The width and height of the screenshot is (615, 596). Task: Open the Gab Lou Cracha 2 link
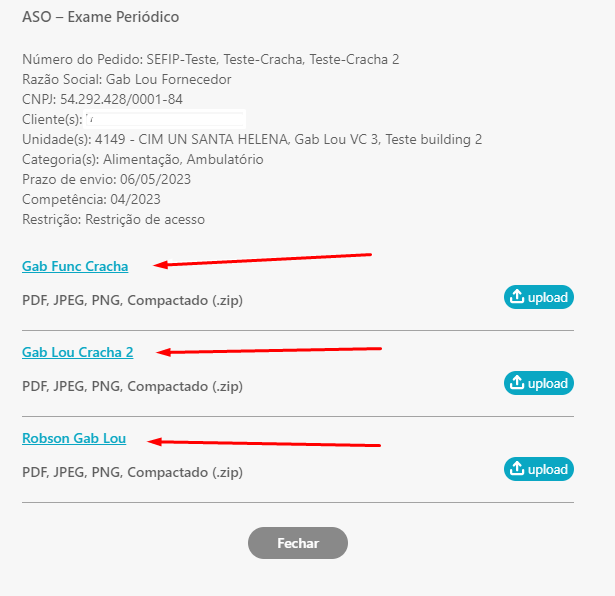78,352
